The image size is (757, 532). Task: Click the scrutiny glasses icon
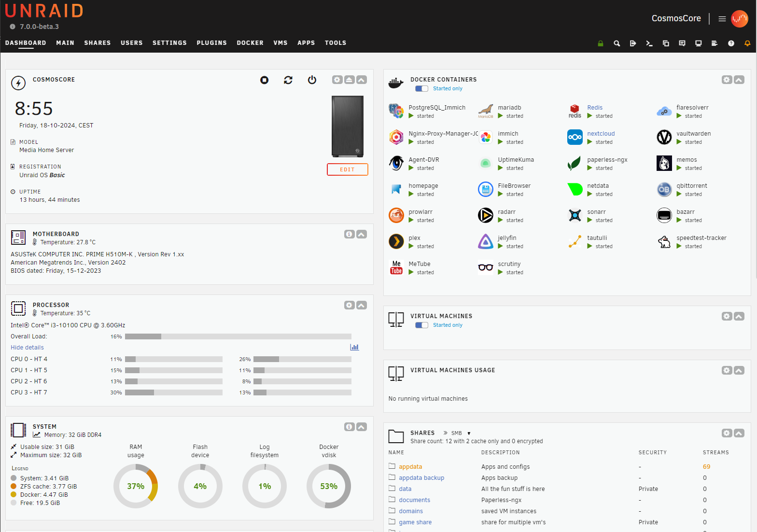pos(486,267)
